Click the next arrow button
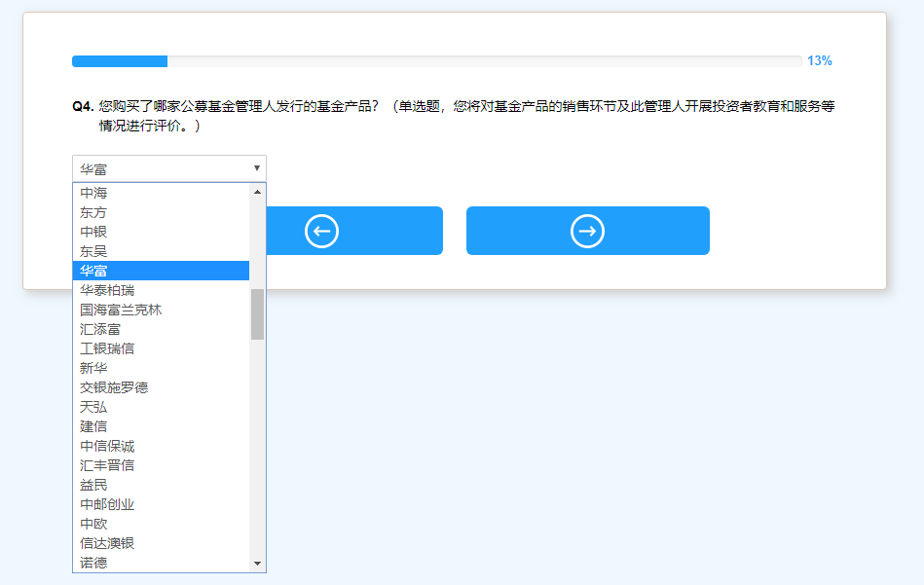 pyautogui.click(x=587, y=231)
